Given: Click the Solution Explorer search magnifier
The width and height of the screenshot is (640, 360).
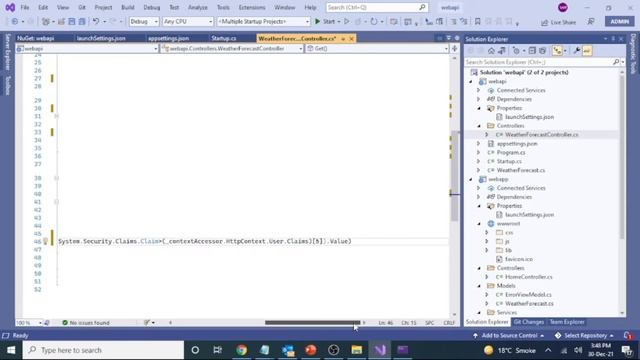Looking at the screenshot, I should (616, 62).
